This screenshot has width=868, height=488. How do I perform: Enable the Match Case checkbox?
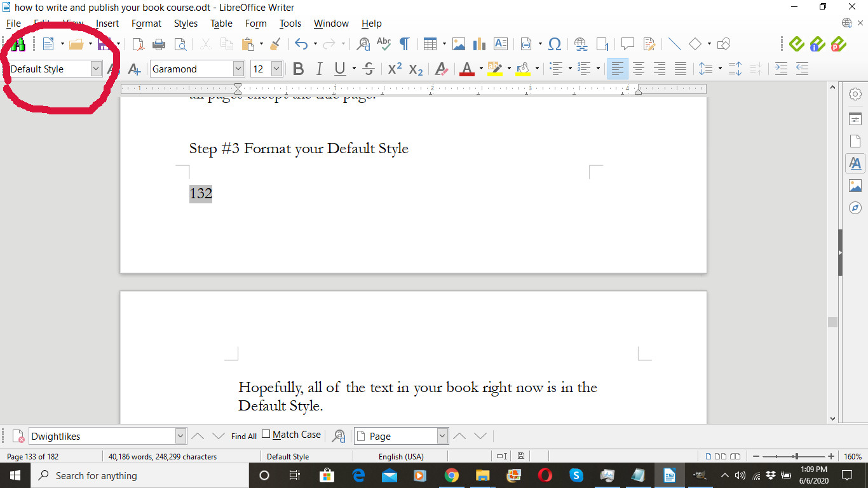click(x=266, y=435)
